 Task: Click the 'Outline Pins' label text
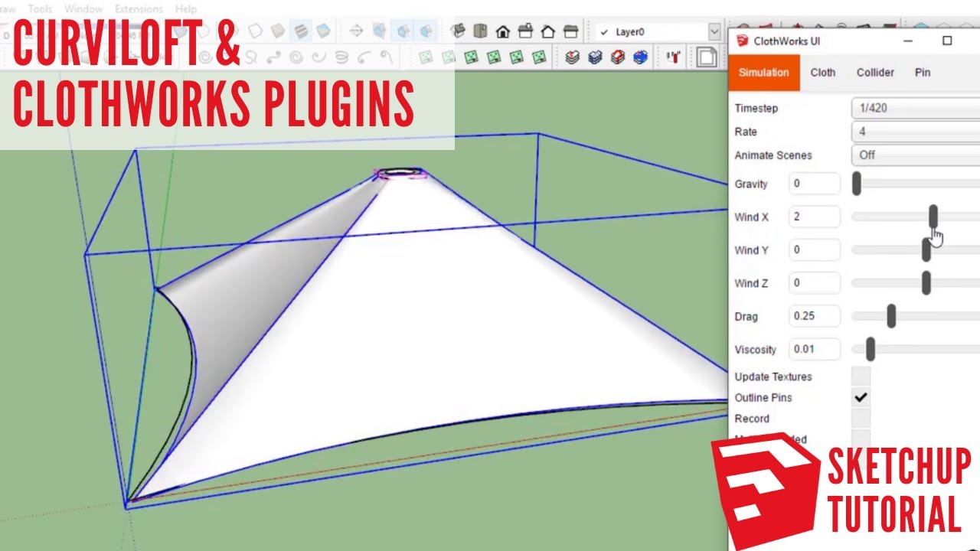pos(763,397)
